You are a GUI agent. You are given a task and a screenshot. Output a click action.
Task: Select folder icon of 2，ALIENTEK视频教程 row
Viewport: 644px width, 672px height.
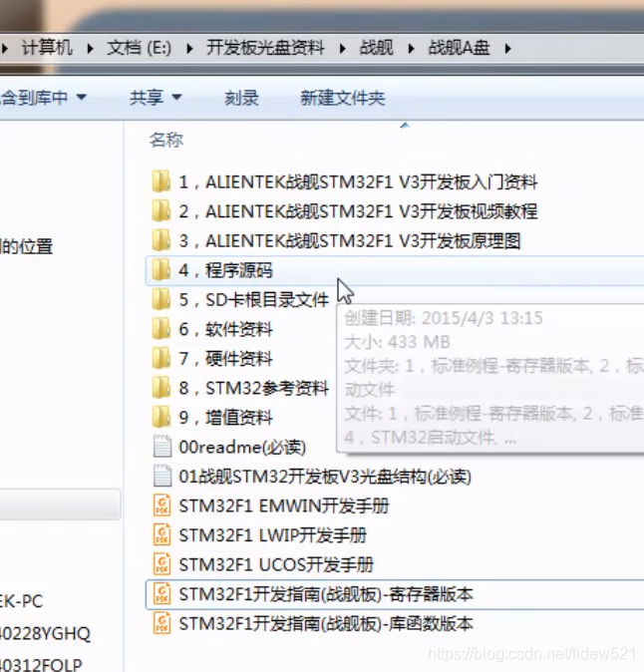pyautogui.click(x=161, y=210)
